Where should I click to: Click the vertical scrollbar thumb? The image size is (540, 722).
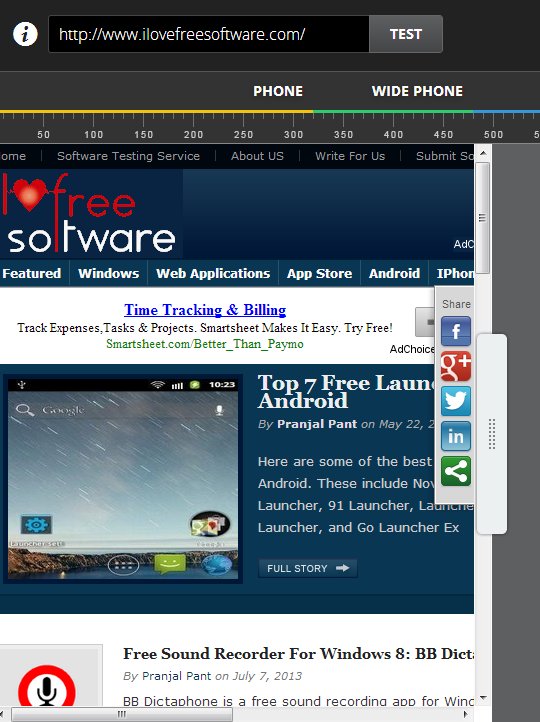[482, 218]
